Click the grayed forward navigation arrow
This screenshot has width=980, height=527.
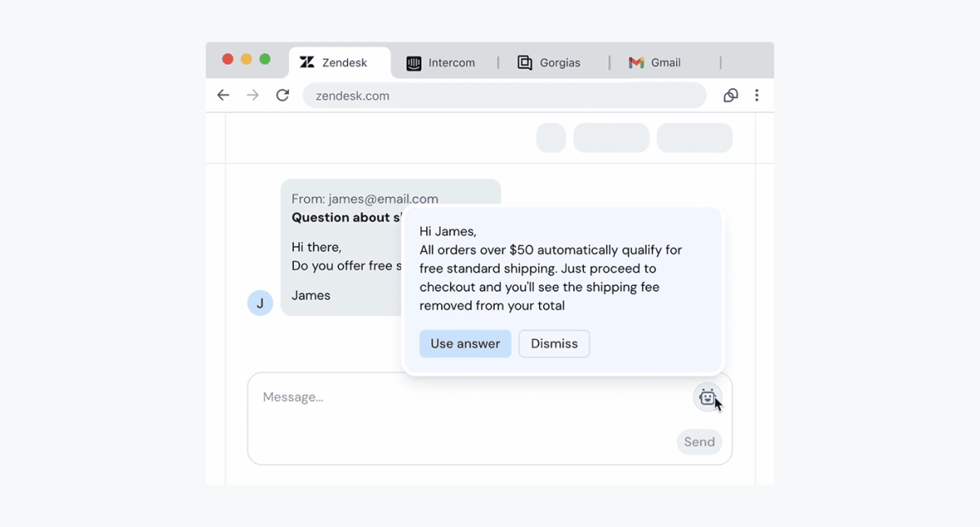coord(252,95)
